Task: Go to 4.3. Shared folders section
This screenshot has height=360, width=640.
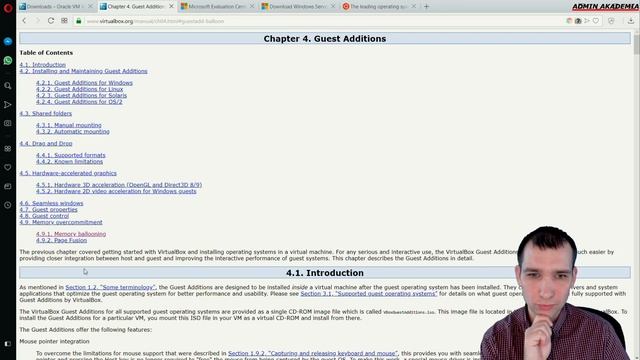Action: pos(46,113)
